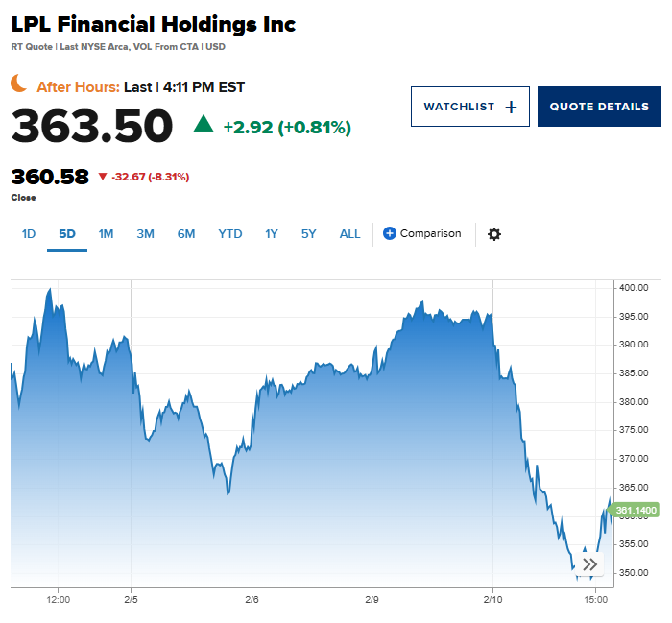Click the 361.14 current price label

(636, 511)
